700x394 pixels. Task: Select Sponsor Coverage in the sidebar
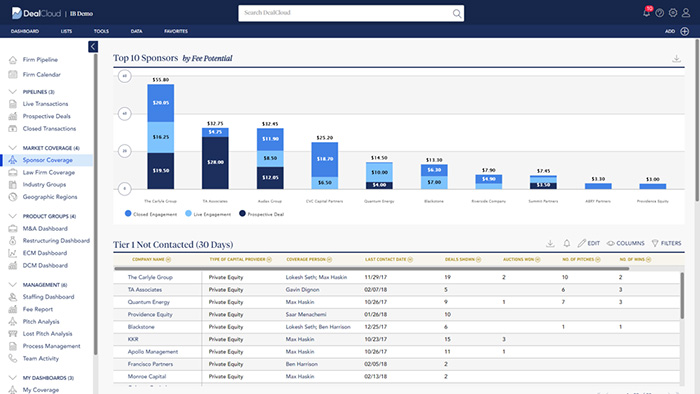click(x=47, y=160)
